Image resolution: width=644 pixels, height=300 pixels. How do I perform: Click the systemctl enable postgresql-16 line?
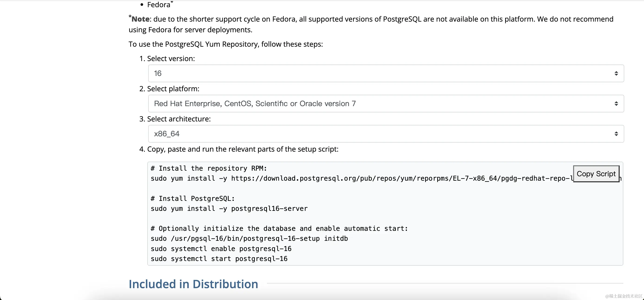[221, 249]
